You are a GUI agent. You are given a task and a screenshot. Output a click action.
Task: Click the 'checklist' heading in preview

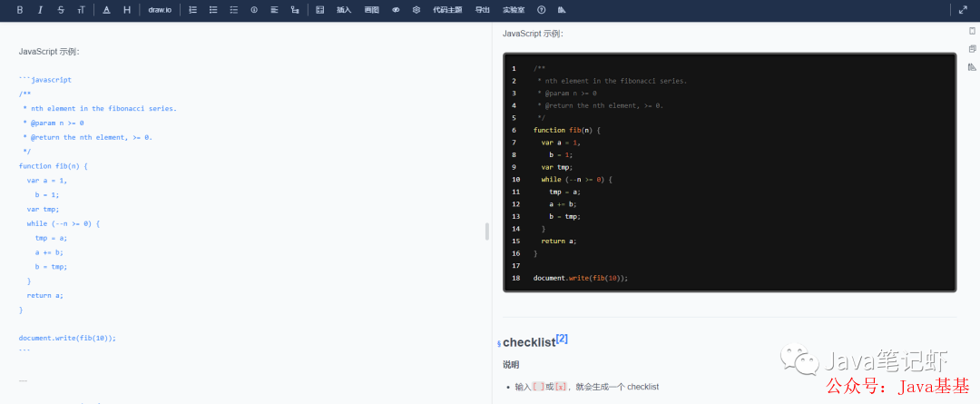point(529,342)
